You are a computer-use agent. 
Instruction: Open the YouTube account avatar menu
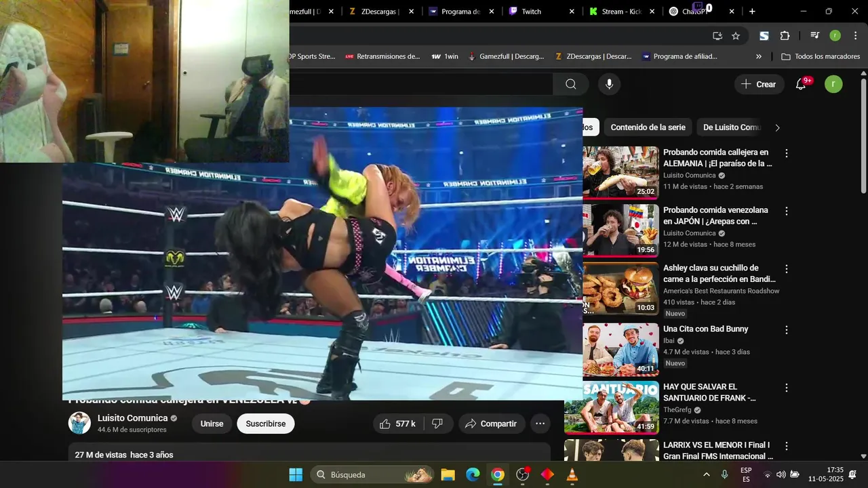(833, 84)
